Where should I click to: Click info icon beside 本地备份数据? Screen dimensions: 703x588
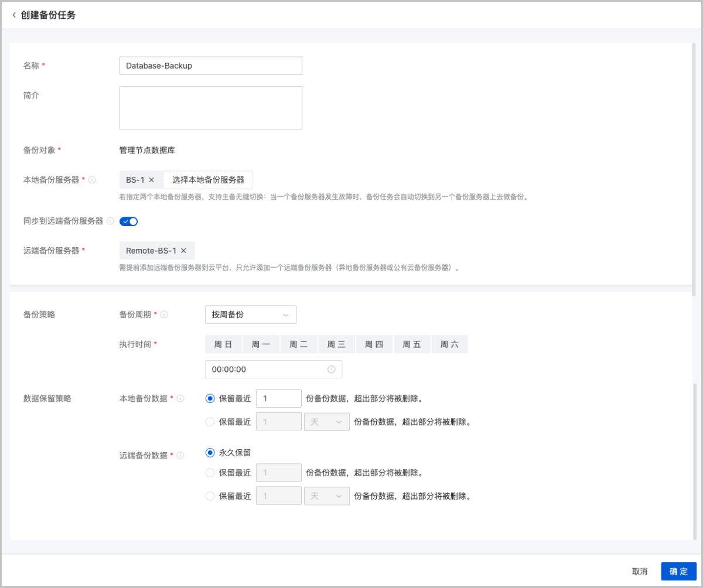(180, 398)
